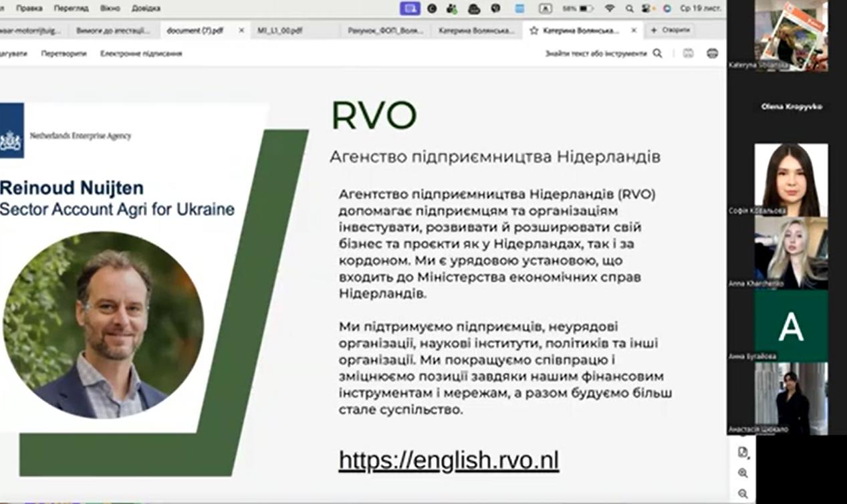Image resolution: width=847 pixels, height=504 pixels.
Task: Click the keyboard input source icon
Action: pyautogui.click(x=546, y=9)
